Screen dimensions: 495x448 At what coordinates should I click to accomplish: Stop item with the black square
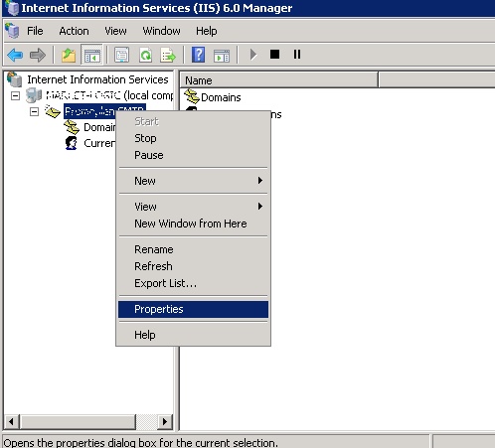coord(274,54)
